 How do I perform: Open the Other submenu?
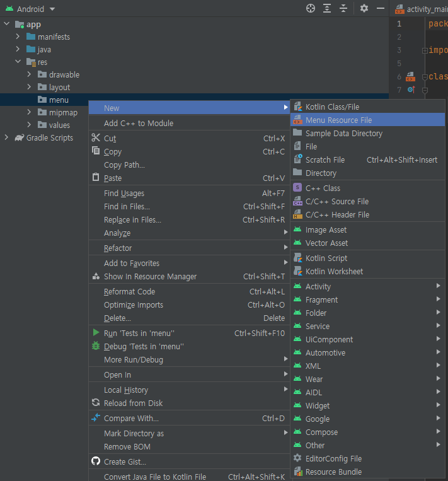tap(367, 446)
